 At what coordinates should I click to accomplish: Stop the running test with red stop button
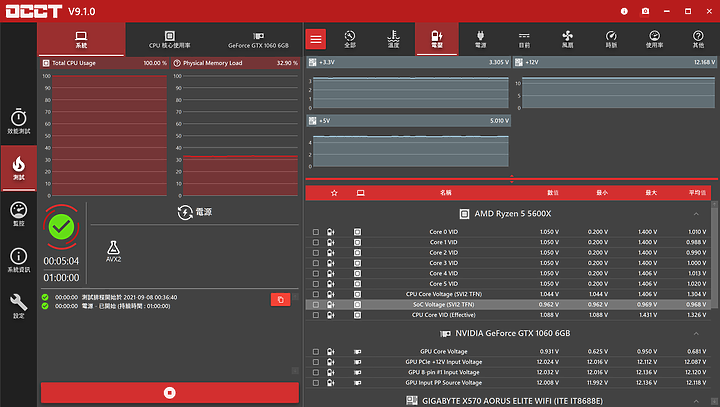click(x=170, y=393)
